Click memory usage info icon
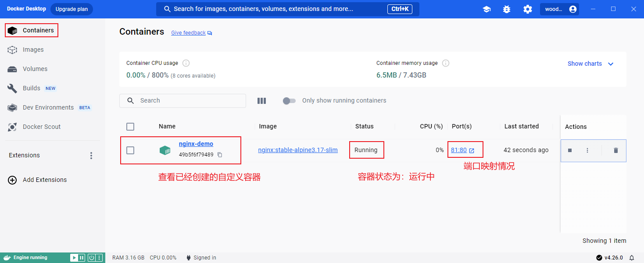Viewport: 644px width, 263px height. tap(446, 63)
